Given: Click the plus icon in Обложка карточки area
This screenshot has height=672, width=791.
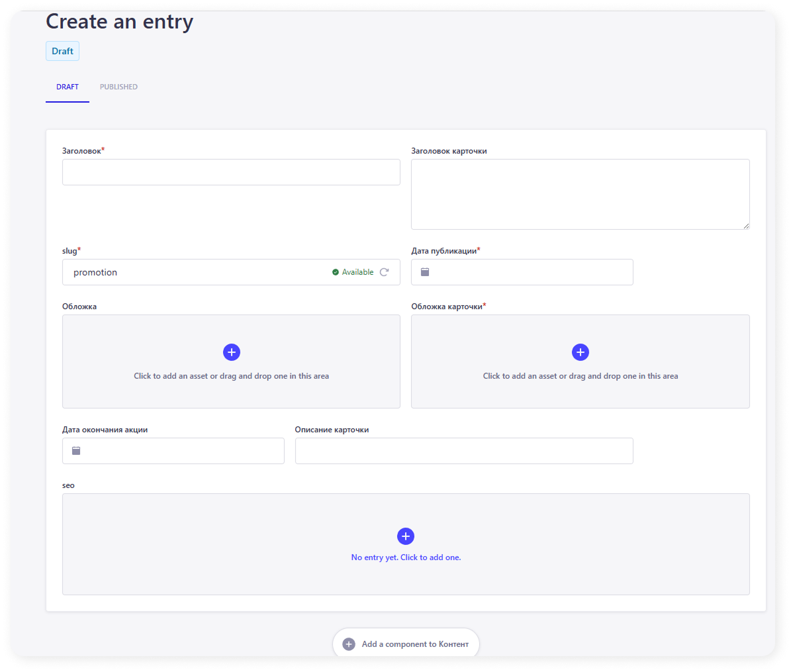Looking at the screenshot, I should coord(581,352).
